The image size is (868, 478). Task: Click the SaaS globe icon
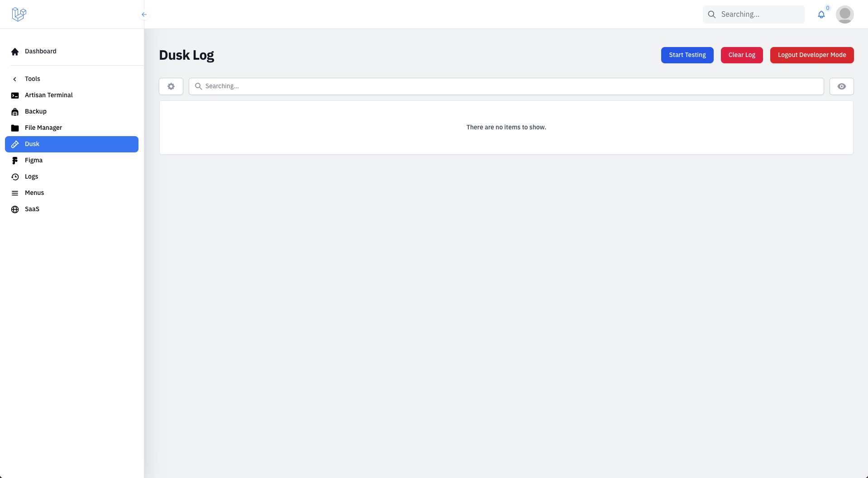pyautogui.click(x=15, y=209)
